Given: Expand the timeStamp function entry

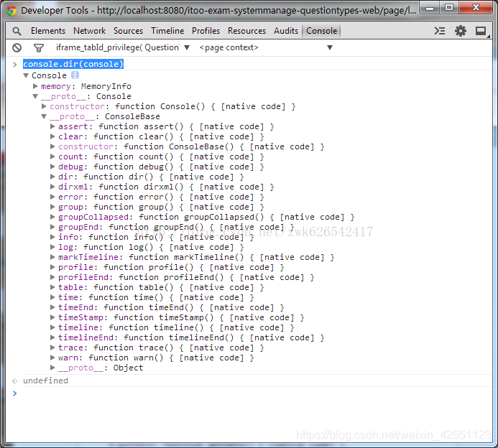Looking at the screenshot, I should click(52, 317).
